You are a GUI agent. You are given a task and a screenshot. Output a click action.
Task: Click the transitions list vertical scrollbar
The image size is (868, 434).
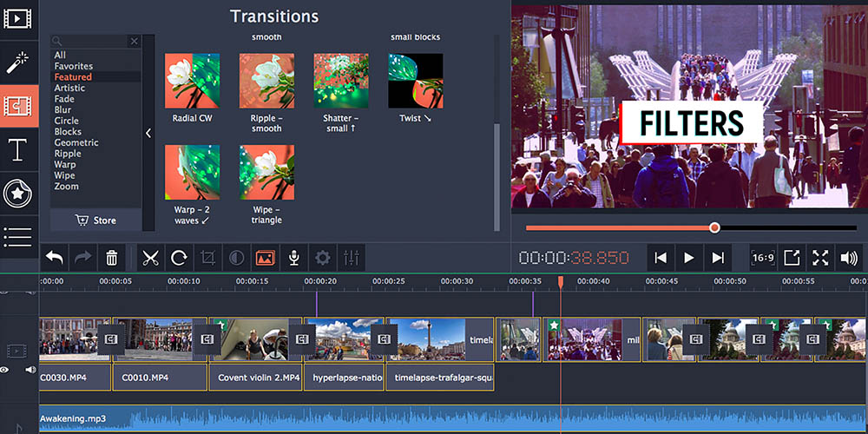496,177
